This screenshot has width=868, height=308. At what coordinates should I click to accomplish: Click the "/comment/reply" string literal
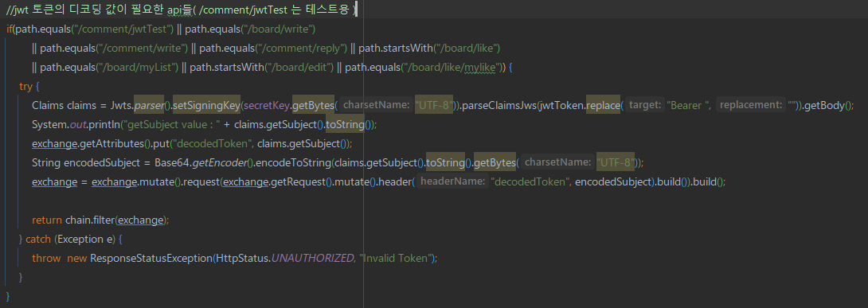301,48
